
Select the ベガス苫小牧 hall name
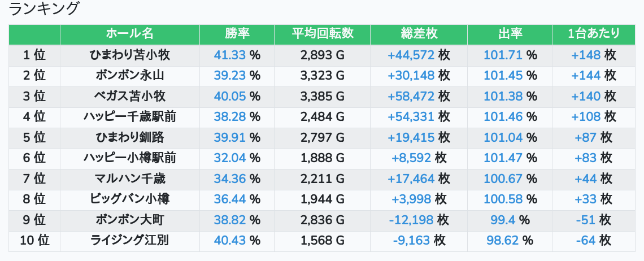130,96
